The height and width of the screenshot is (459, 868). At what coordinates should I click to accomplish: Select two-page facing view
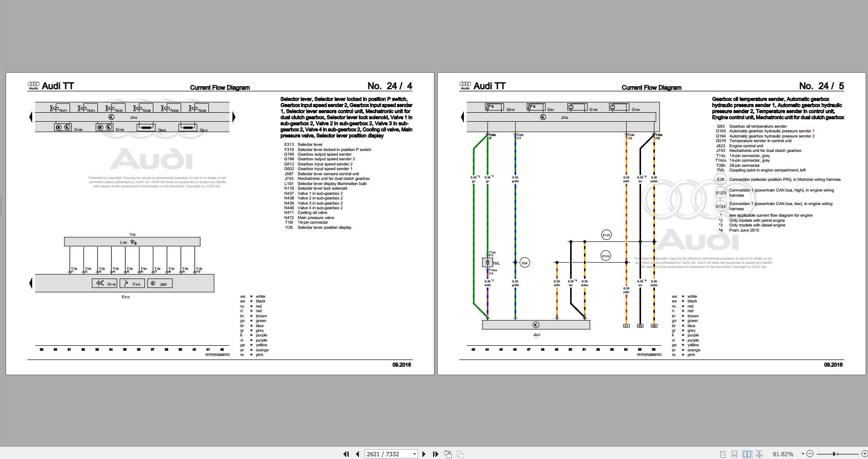pos(747,454)
